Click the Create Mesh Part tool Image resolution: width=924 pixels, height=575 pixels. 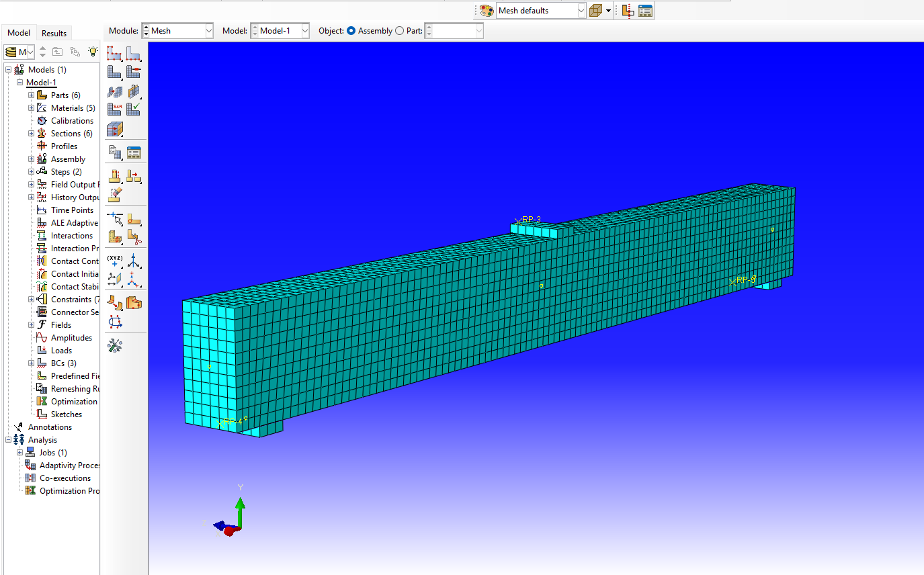[115, 152]
